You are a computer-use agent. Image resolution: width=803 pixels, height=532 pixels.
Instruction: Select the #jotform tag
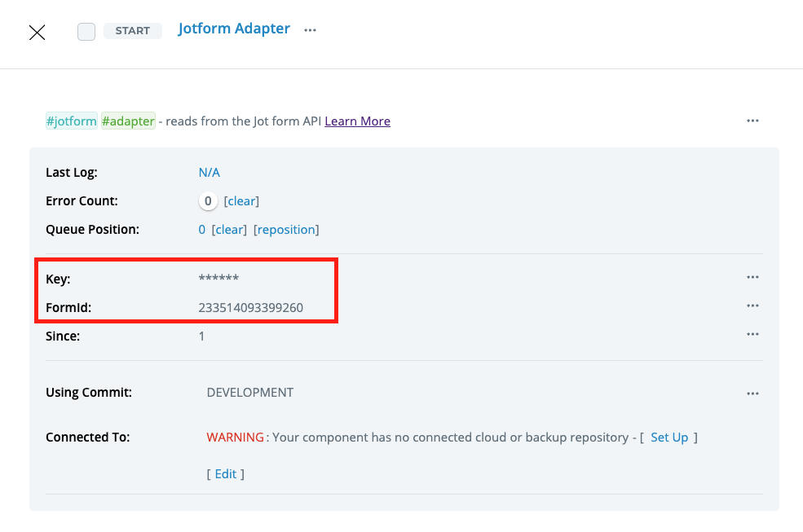click(x=71, y=121)
